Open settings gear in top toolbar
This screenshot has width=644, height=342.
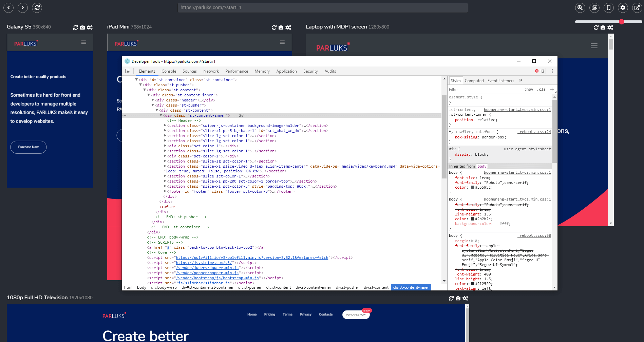coord(623,7)
